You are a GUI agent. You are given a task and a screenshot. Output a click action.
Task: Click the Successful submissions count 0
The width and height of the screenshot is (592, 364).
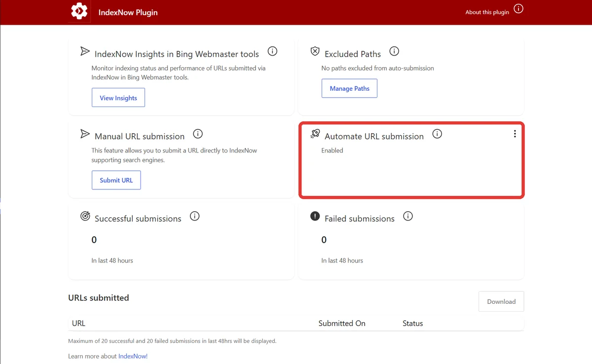[x=94, y=240]
